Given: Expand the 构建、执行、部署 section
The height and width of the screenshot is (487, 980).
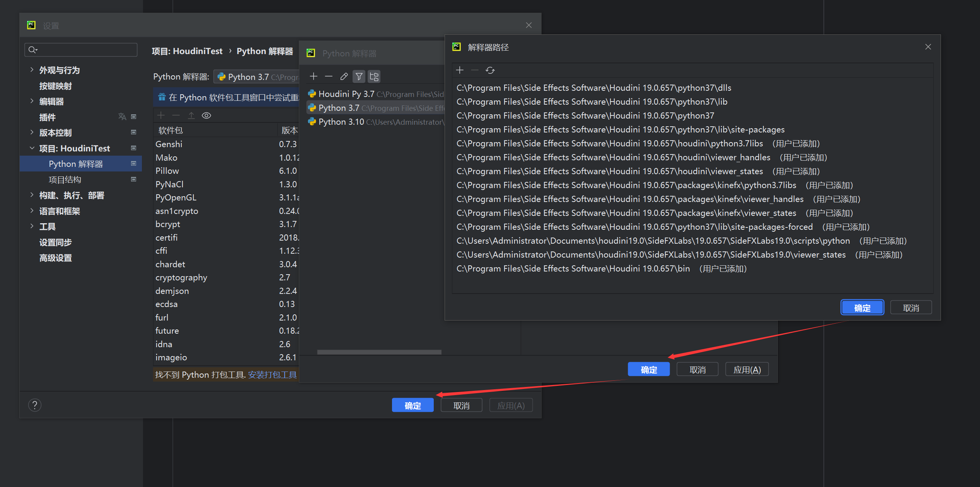Looking at the screenshot, I should 32,195.
